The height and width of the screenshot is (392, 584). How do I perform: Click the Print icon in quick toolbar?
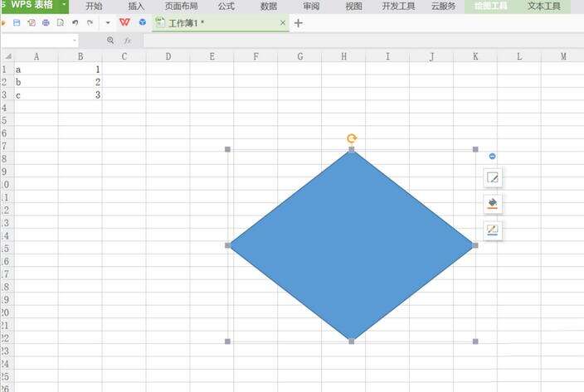click(x=46, y=22)
